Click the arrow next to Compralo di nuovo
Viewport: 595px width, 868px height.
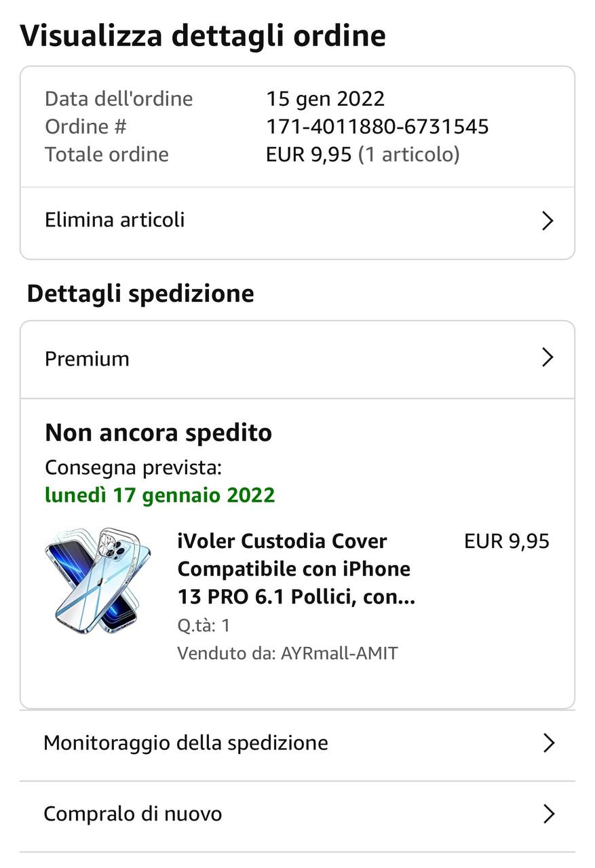549,814
